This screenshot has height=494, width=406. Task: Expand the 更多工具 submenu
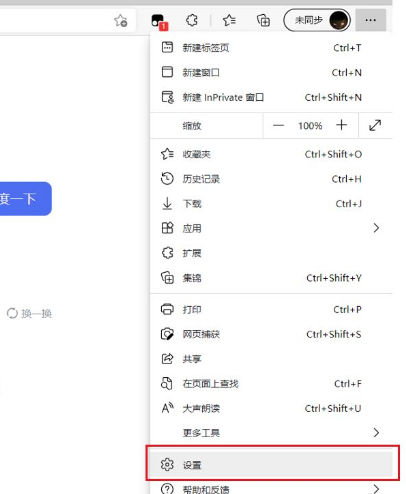(271, 433)
